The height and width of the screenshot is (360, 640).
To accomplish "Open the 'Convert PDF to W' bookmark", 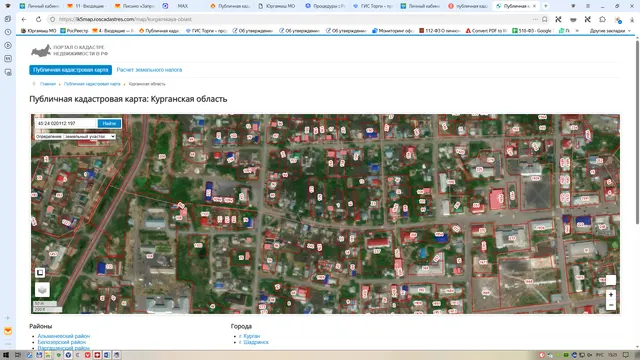I will pyautogui.click(x=486, y=31).
